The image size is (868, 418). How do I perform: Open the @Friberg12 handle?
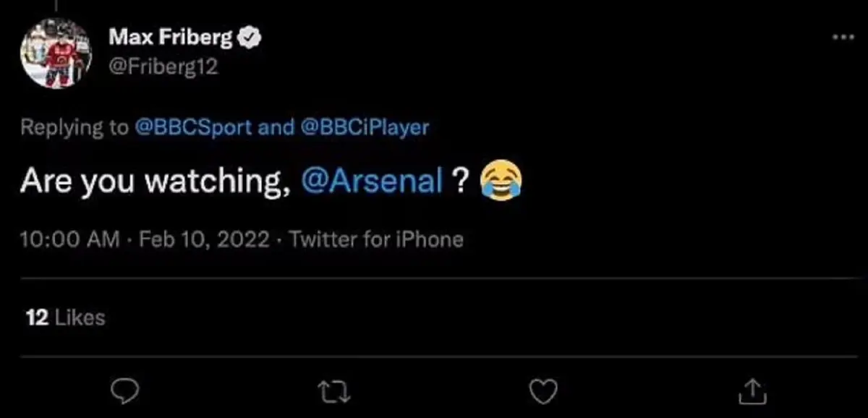click(x=163, y=66)
